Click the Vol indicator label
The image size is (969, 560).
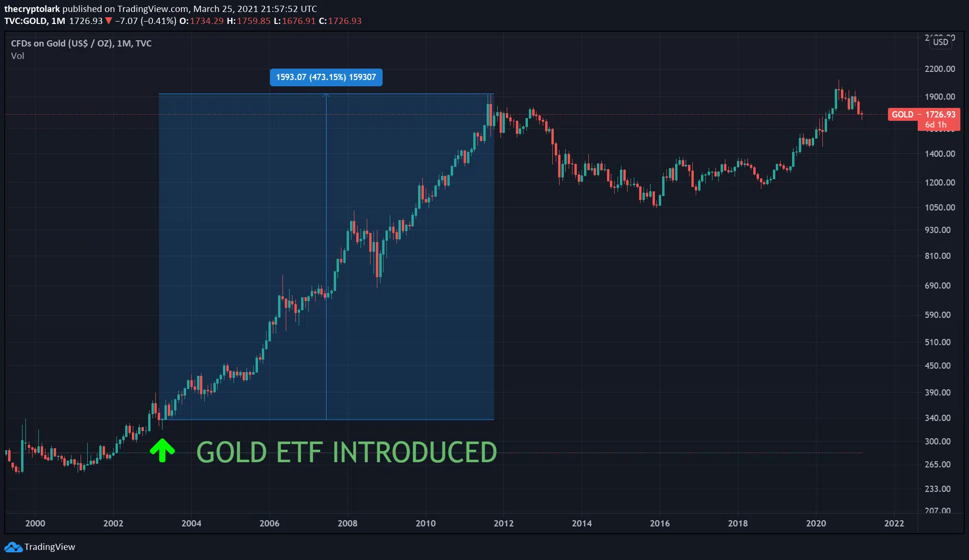(17, 56)
